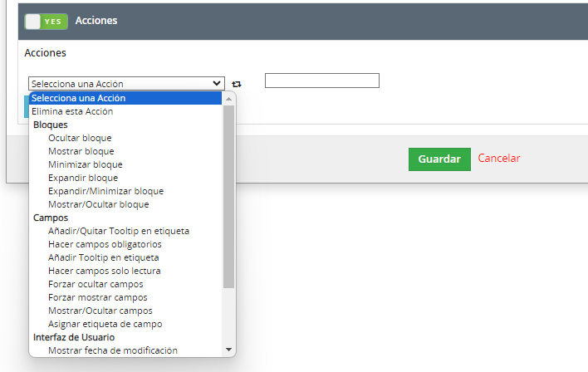Click the swap arrows icon beside dropdown

(x=236, y=84)
